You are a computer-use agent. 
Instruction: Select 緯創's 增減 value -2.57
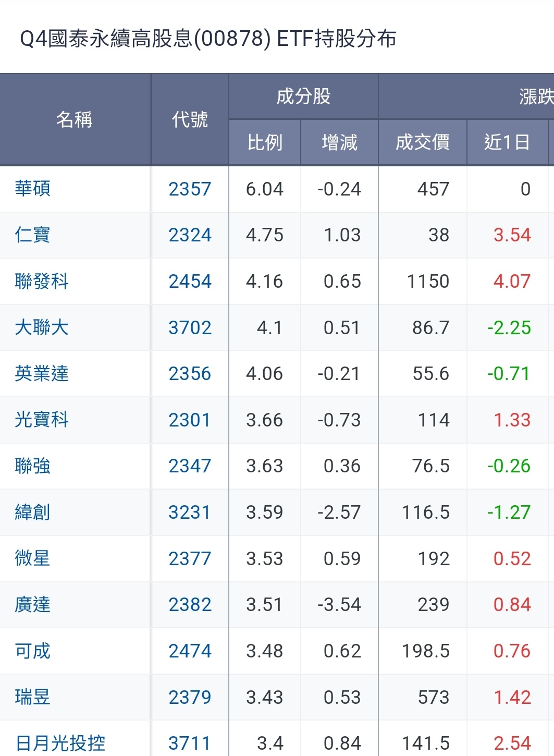point(339,513)
